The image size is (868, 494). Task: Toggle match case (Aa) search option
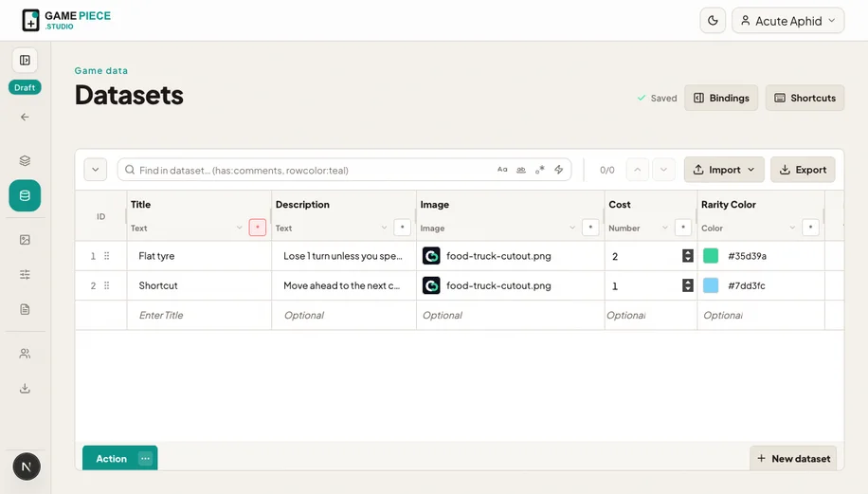point(502,170)
